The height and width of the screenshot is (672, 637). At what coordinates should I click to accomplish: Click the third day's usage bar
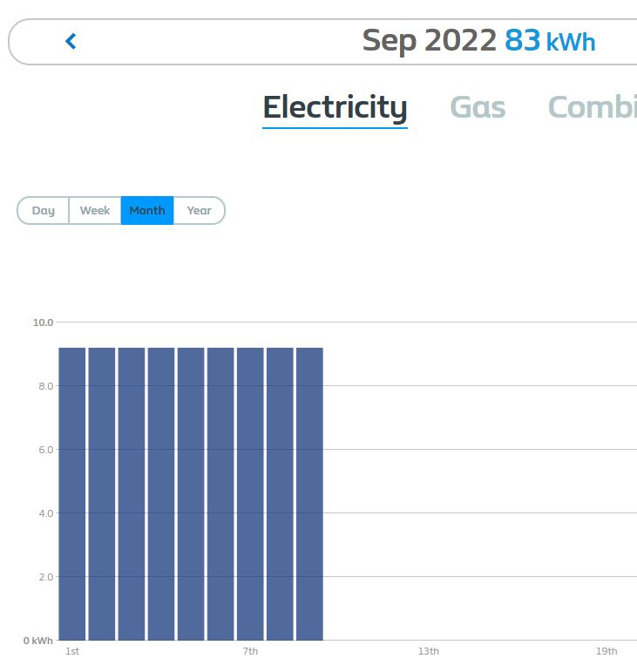[132, 493]
